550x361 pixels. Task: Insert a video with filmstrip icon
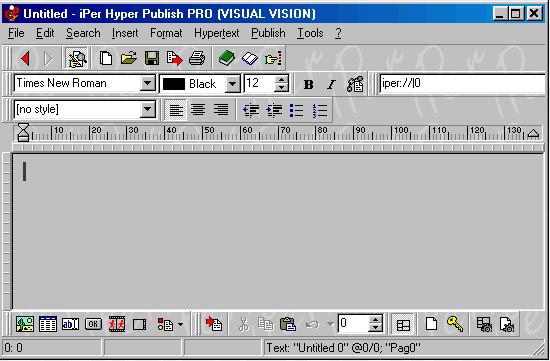coord(116,324)
